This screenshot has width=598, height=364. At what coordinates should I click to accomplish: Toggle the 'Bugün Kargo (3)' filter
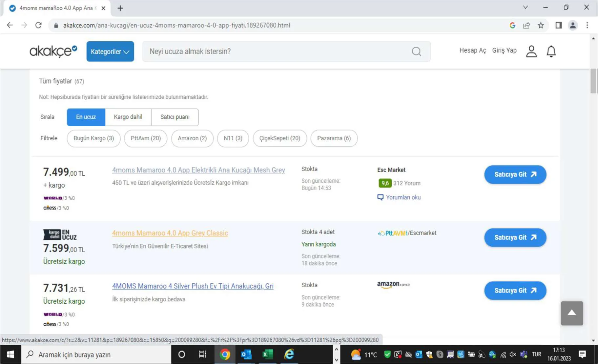pyautogui.click(x=94, y=138)
